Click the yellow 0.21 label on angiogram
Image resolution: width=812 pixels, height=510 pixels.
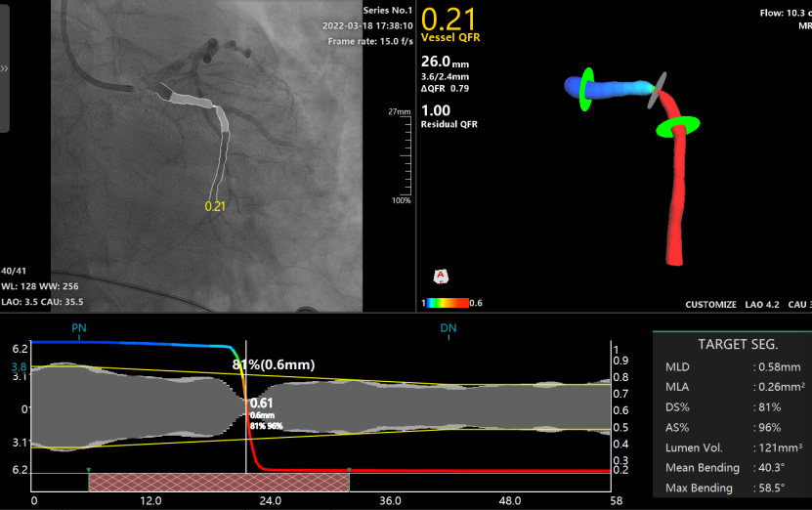[215, 206]
